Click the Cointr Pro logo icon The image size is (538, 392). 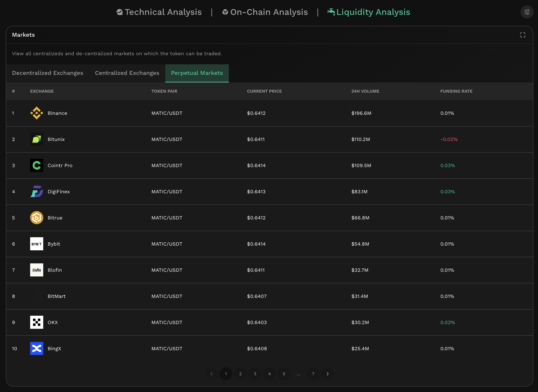coord(36,165)
